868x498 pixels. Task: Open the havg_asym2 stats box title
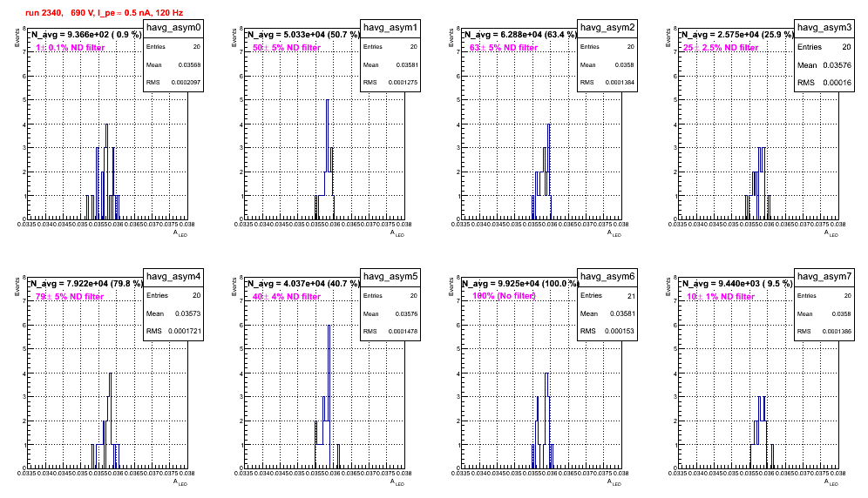[607, 27]
